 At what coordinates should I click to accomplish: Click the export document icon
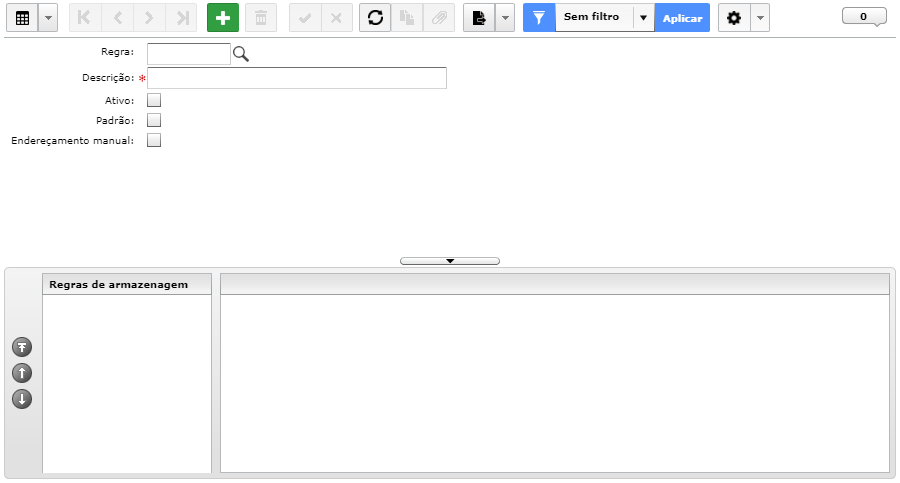click(479, 18)
